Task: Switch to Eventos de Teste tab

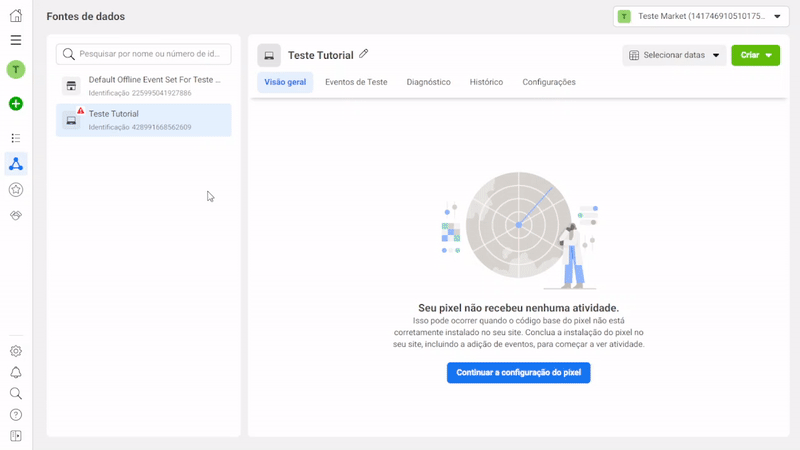Action: [x=356, y=82]
